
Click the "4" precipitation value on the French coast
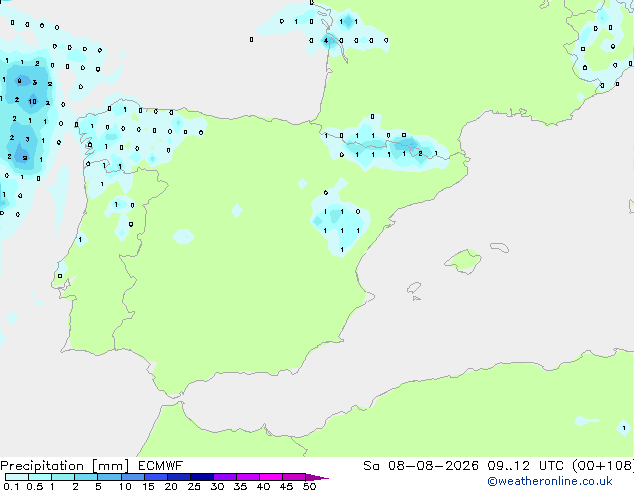[x=326, y=40]
